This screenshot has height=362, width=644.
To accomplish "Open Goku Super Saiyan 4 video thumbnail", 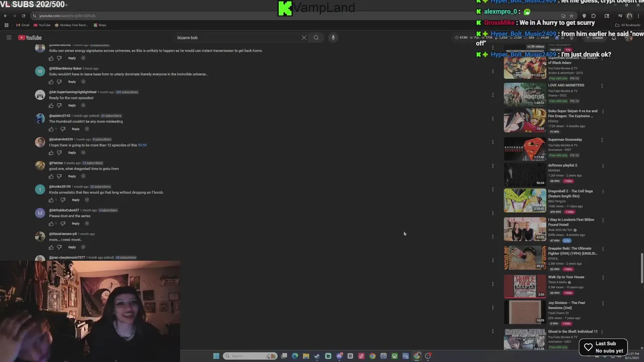I will pyautogui.click(x=525, y=120).
